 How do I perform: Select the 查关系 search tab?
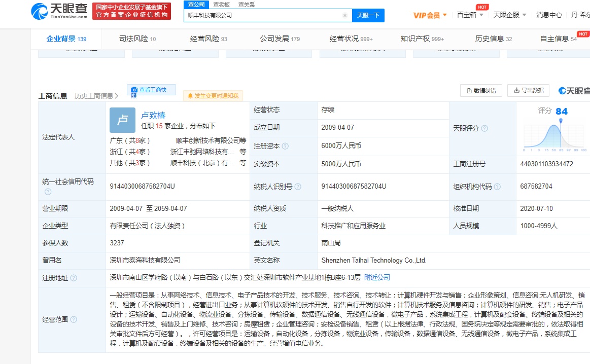tap(247, 5)
